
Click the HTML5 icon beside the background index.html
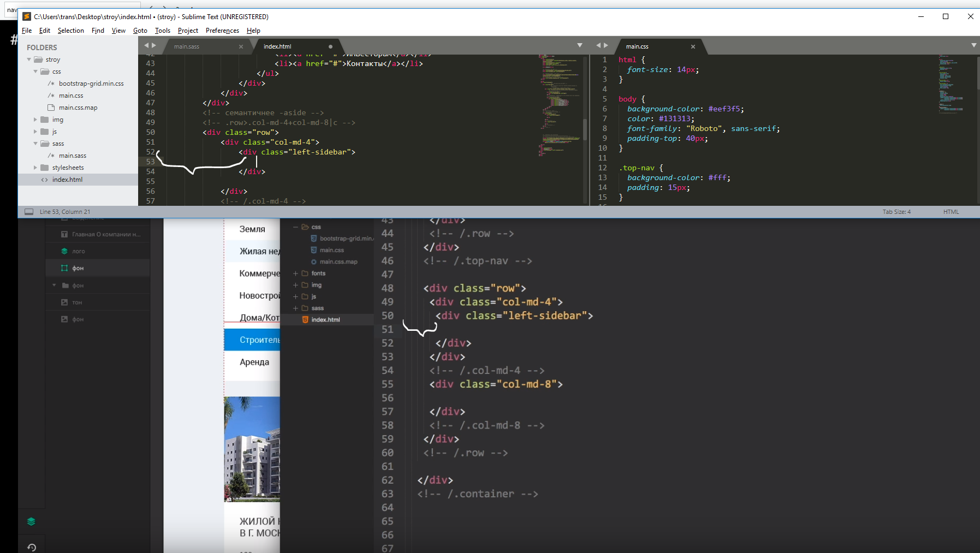click(x=305, y=320)
